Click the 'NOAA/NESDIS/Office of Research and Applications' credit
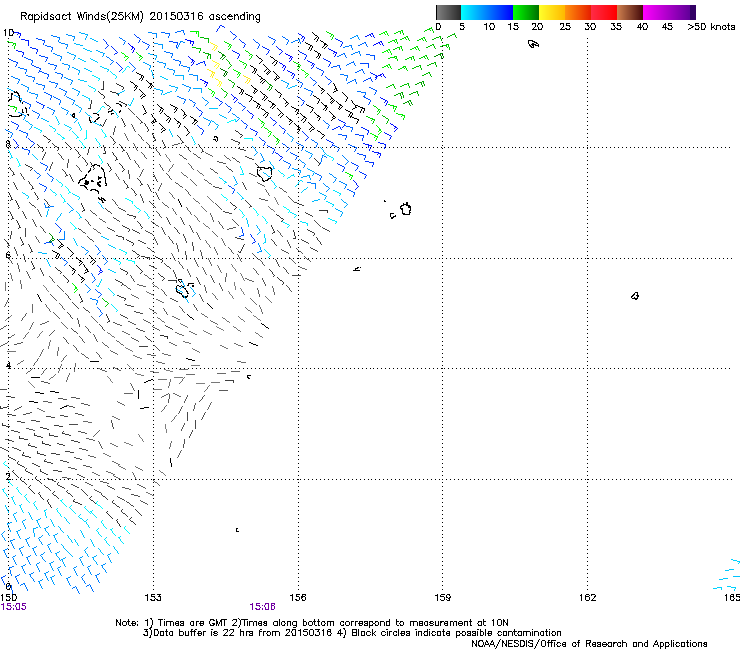This screenshot has width=740, height=650. point(589,644)
